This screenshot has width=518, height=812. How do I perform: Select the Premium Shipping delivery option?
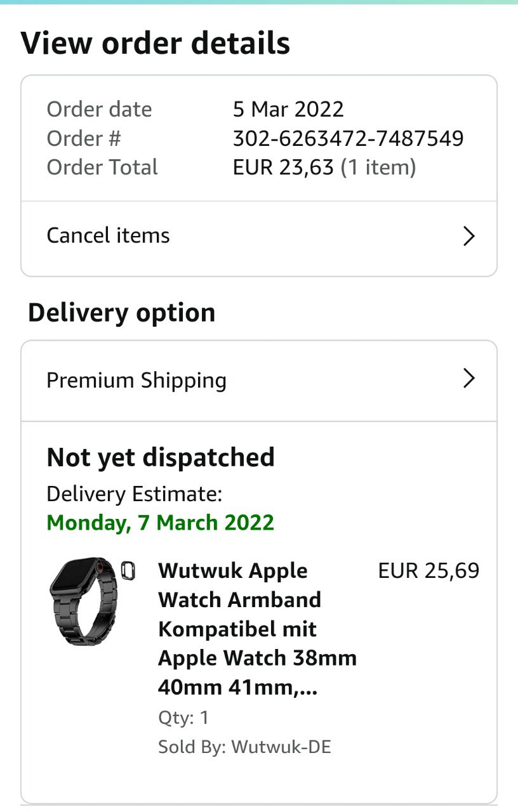coord(136,380)
